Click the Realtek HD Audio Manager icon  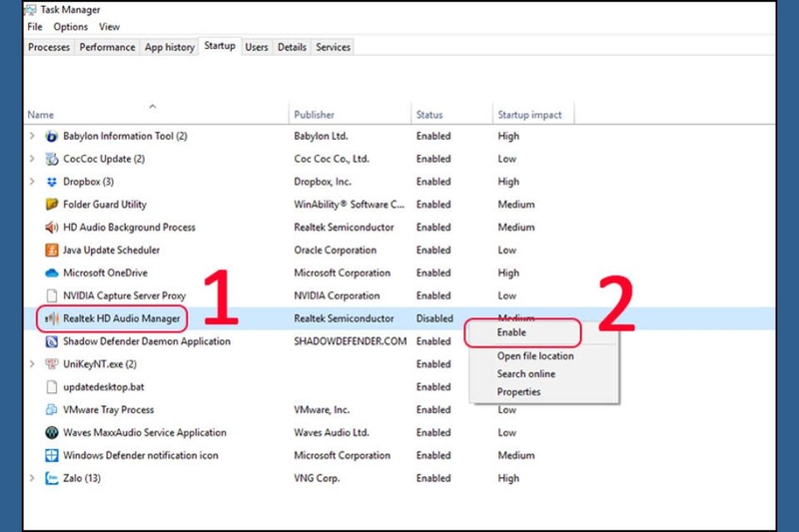pos(52,318)
